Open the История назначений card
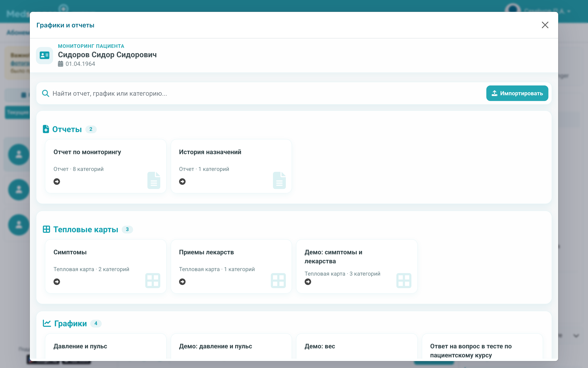Image resolution: width=588 pixels, height=368 pixels. click(231, 166)
